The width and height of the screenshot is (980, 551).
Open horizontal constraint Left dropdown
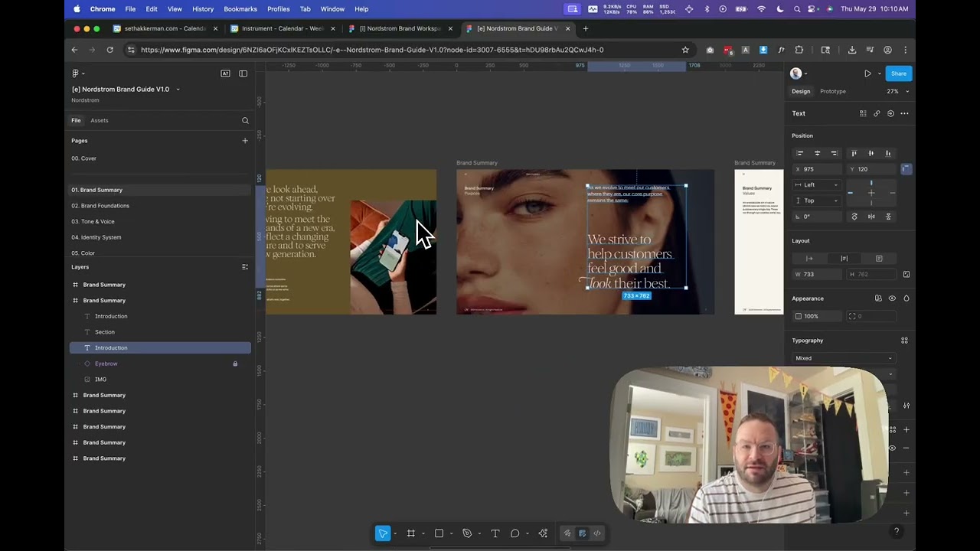coord(817,184)
